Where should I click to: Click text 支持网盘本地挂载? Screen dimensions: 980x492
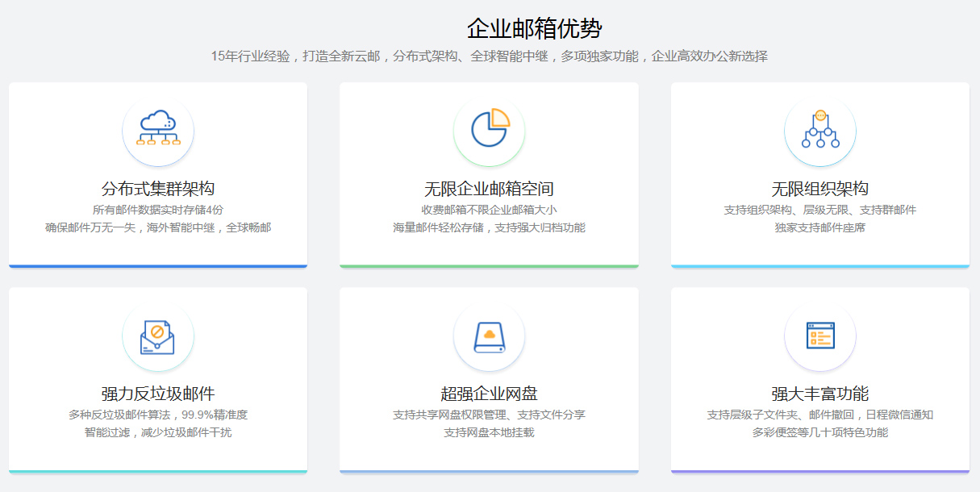pyautogui.click(x=490, y=432)
